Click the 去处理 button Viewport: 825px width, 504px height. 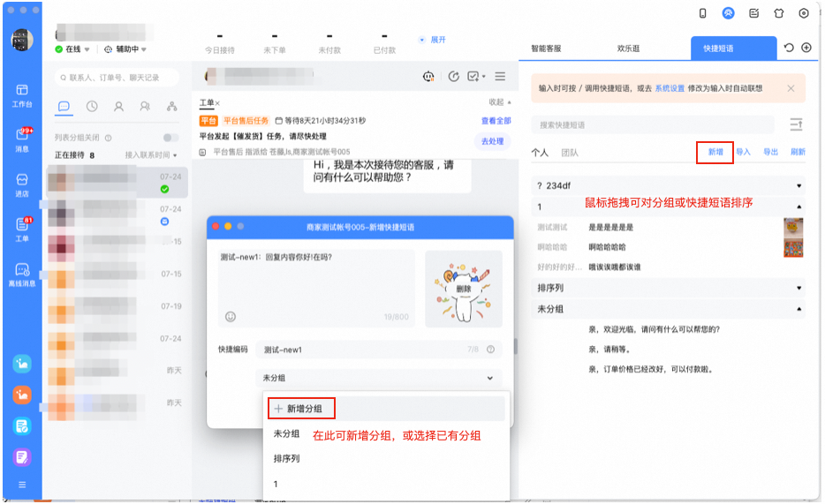[493, 141]
